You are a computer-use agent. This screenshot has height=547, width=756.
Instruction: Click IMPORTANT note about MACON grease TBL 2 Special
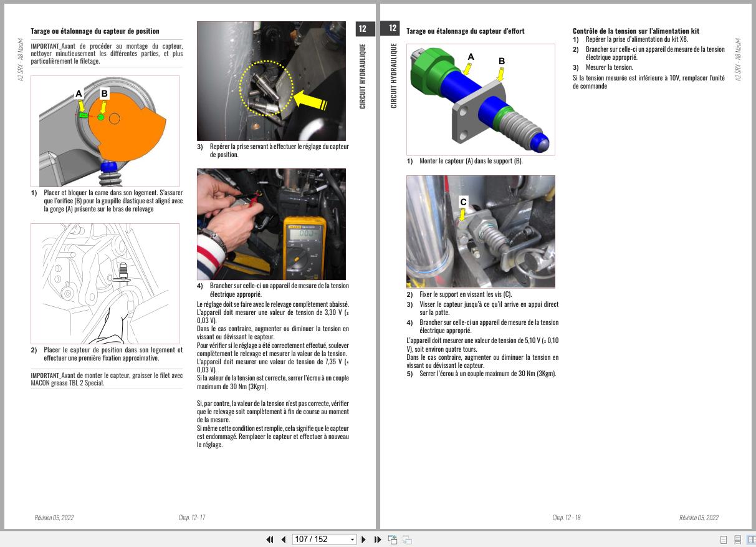coord(107,379)
